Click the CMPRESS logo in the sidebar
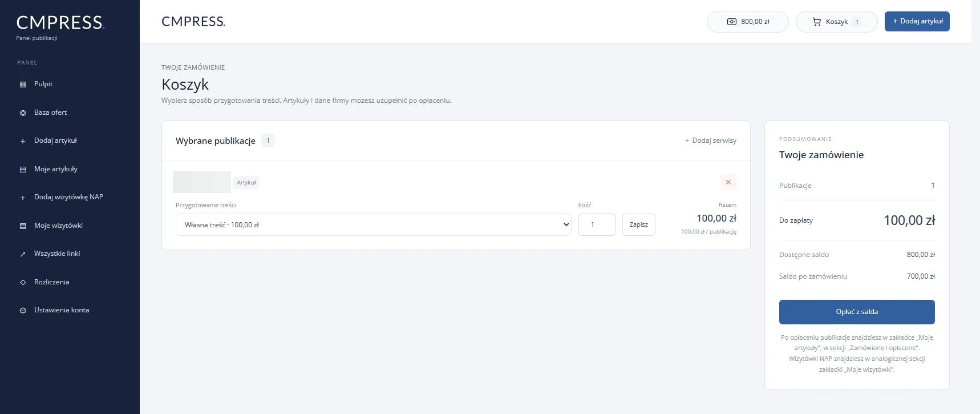 [60, 22]
